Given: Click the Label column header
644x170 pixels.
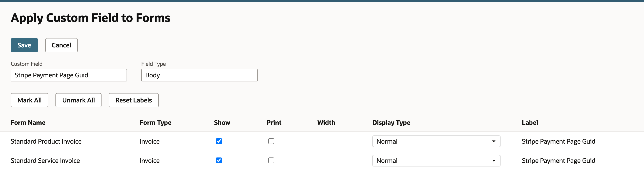Looking at the screenshot, I should [530, 123].
